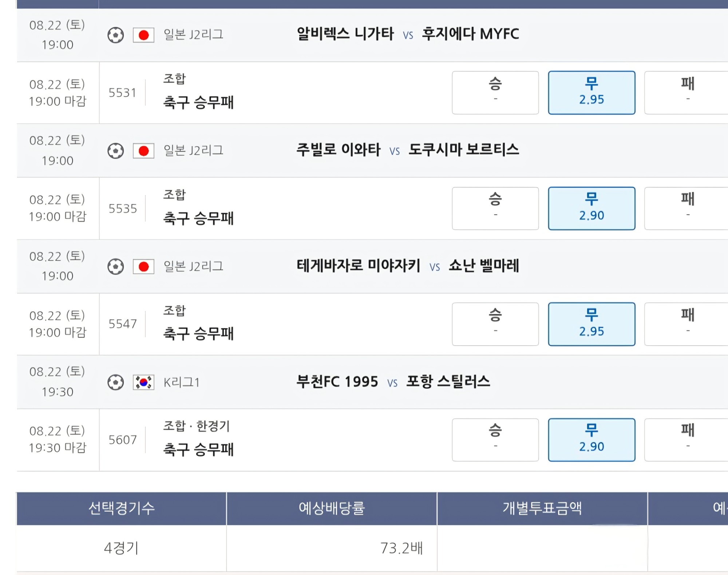The width and height of the screenshot is (728, 575).
Task: Deselect the 무 2.95 pick for game 5547
Action: [591, 324]
